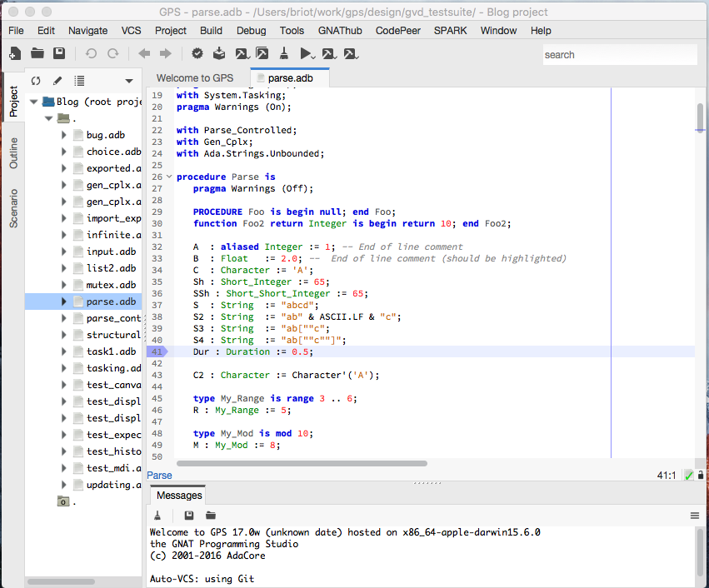Screen dimensions: 709x588
Task: Clear messages using the broom icon in Messages panel
Action: [157, 515]
